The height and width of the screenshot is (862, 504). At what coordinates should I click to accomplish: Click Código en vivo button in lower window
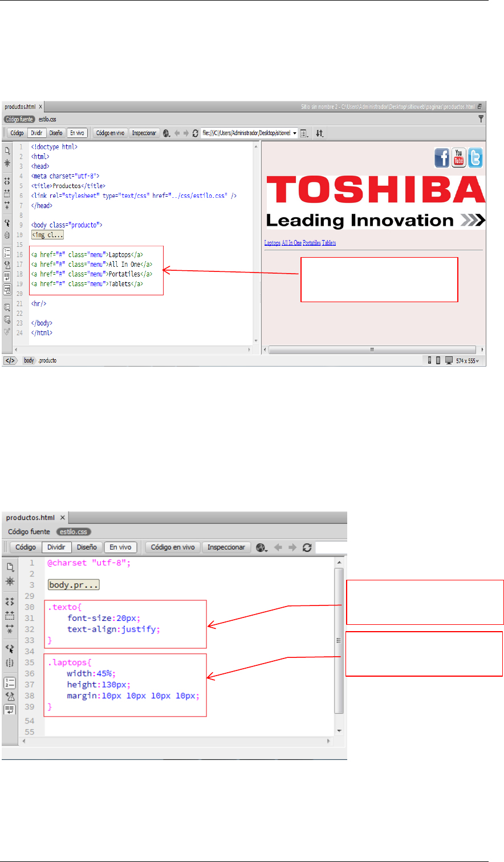pos(173,547)
